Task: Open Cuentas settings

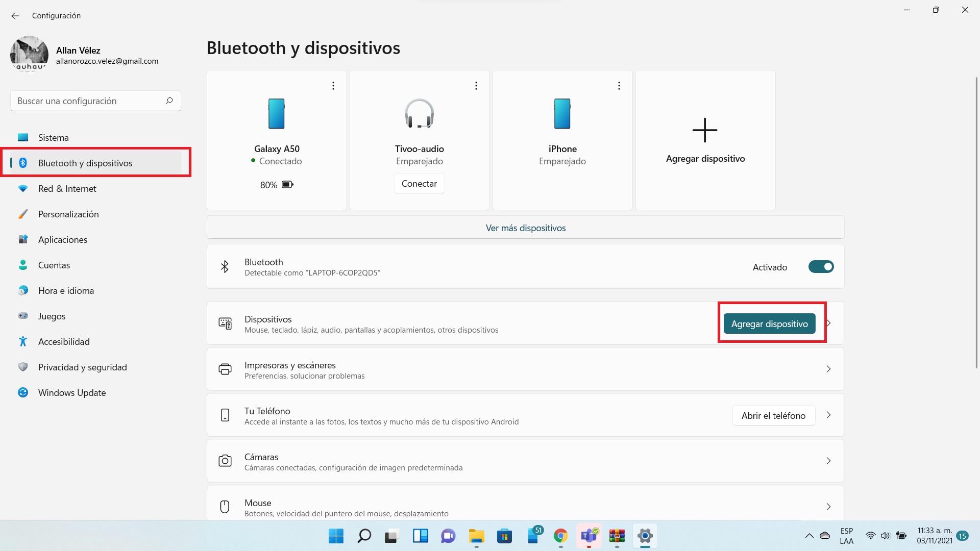Action: (54, 265)
